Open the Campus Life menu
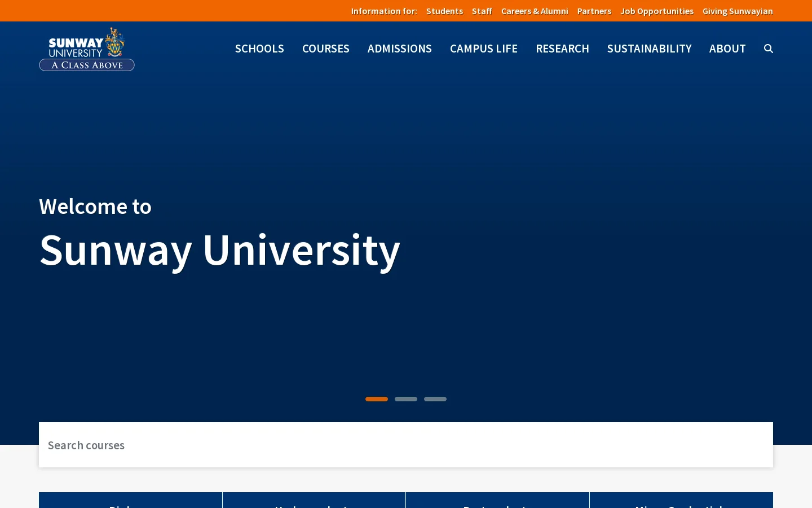Screen dimensions: 812x508 click(x=484, y=49)
